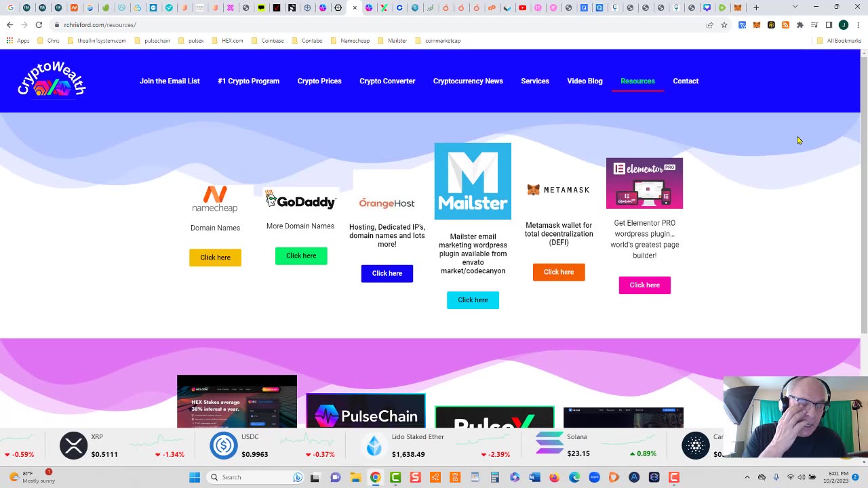Click the orange Metamask Click here button
This screenshot has width=868, height=488.
click(x=559, y=272)
